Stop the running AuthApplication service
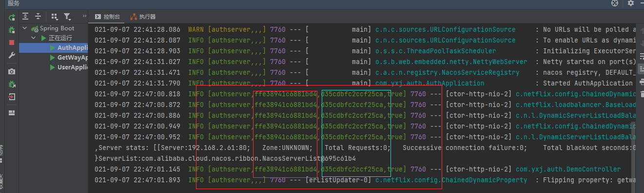The width and height of the screenshot is (644, 193). click(12, 43)
